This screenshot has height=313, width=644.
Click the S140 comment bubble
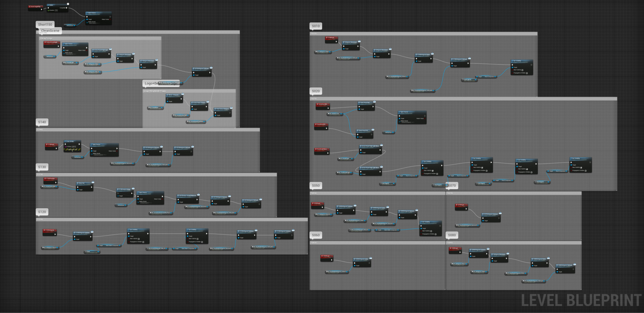42,122
